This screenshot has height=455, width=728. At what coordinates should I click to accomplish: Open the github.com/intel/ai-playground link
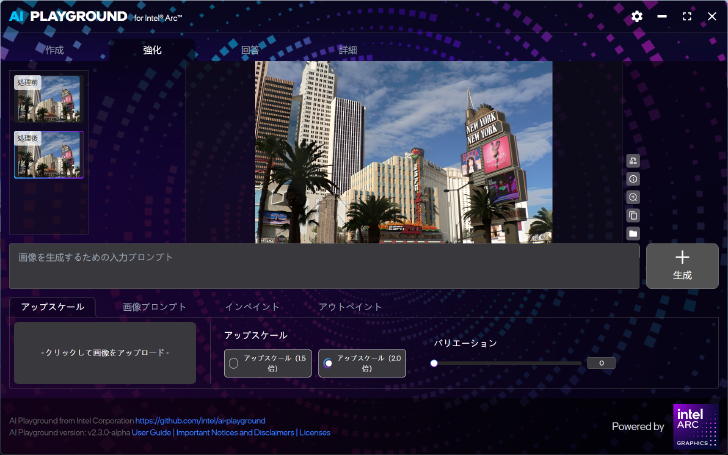point(200,421)
